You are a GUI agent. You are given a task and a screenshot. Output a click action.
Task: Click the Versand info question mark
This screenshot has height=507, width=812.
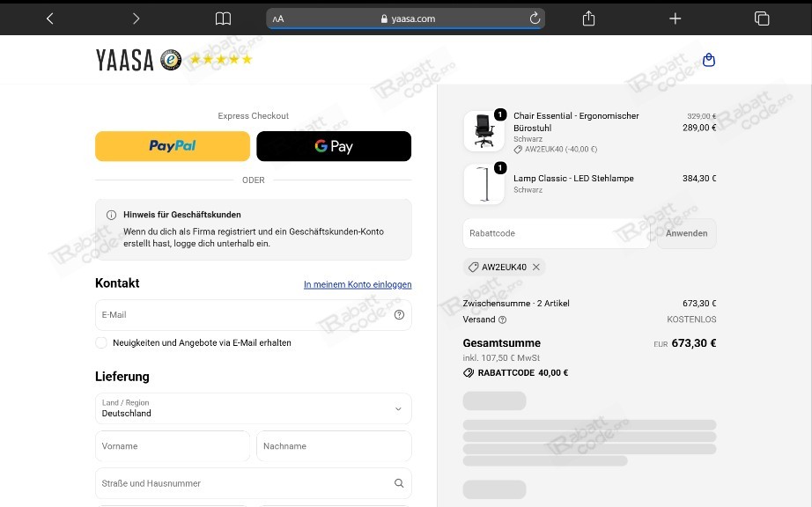pos(502,320)
